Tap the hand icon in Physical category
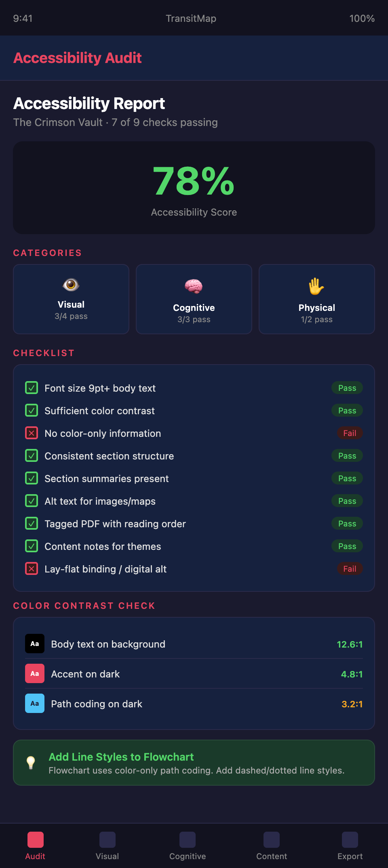 coord(316,286)
